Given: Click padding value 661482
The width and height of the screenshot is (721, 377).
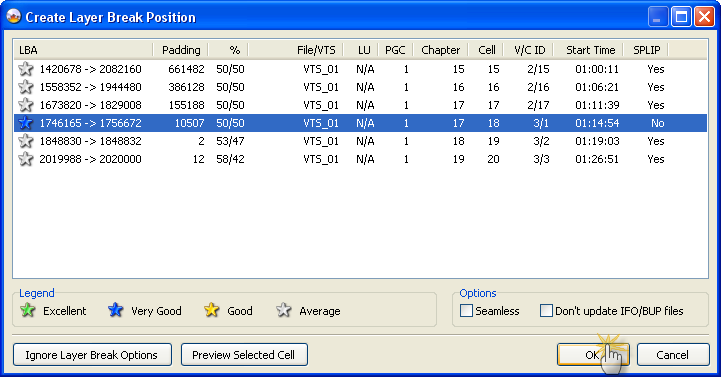Looking at the screenshot, I should [x=186, y=69].
